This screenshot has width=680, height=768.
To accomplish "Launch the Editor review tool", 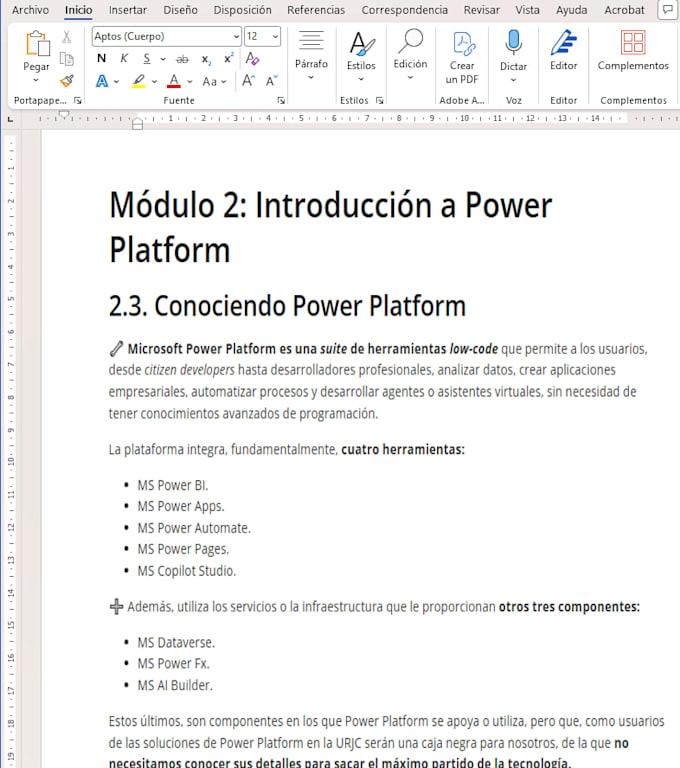I will pos(563,49).
